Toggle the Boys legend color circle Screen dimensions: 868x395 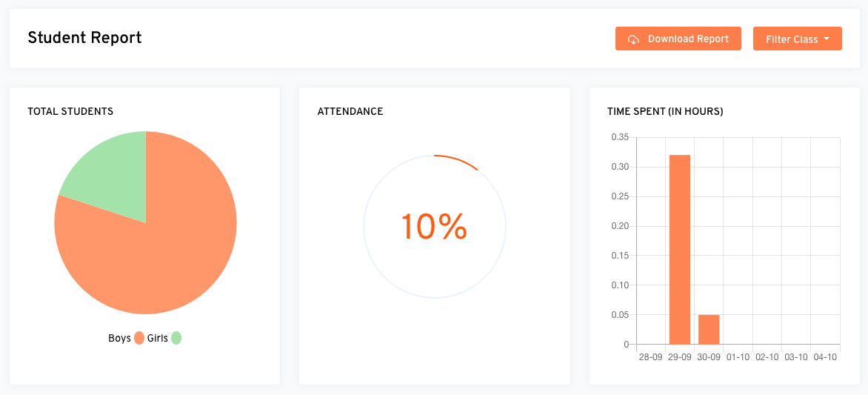(139, 338)
